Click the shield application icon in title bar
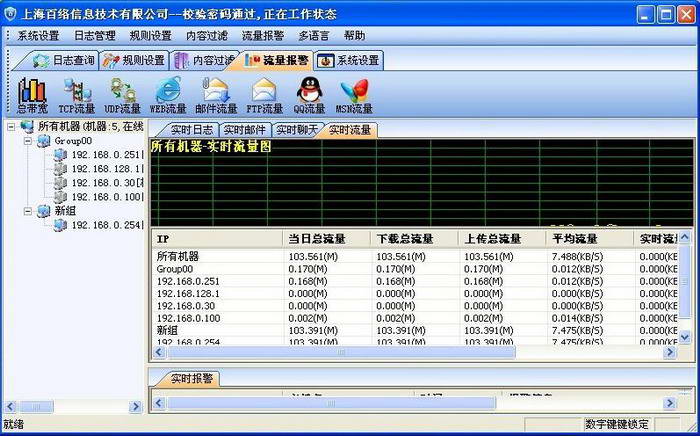The image size is (700, 436). tap(10, 15)
